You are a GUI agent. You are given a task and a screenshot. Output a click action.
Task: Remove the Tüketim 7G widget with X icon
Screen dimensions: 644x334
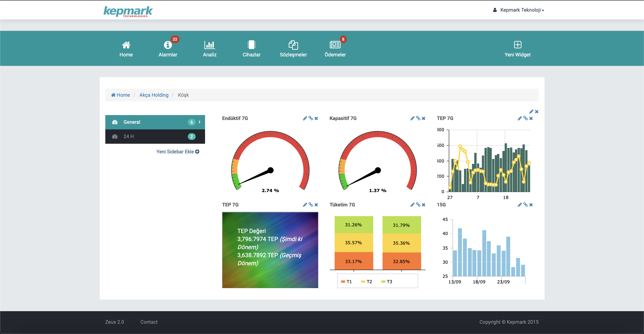424,205
